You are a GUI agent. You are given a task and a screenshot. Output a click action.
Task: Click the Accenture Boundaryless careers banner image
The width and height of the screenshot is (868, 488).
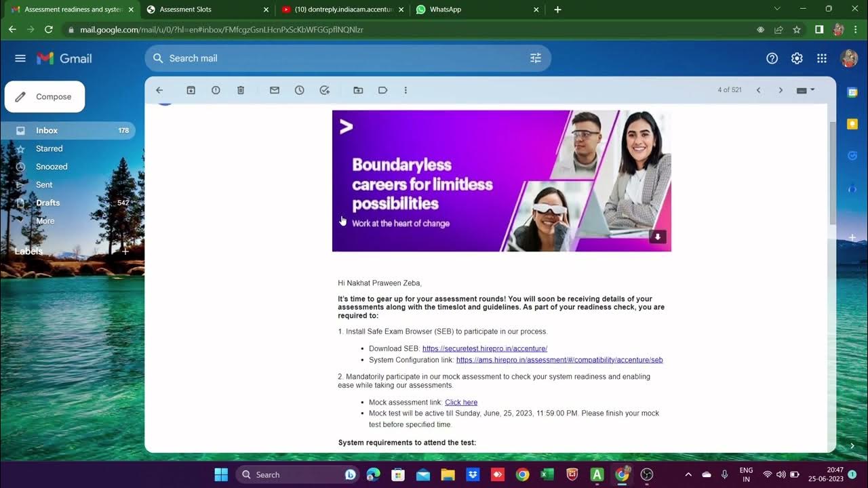(502, 181)
